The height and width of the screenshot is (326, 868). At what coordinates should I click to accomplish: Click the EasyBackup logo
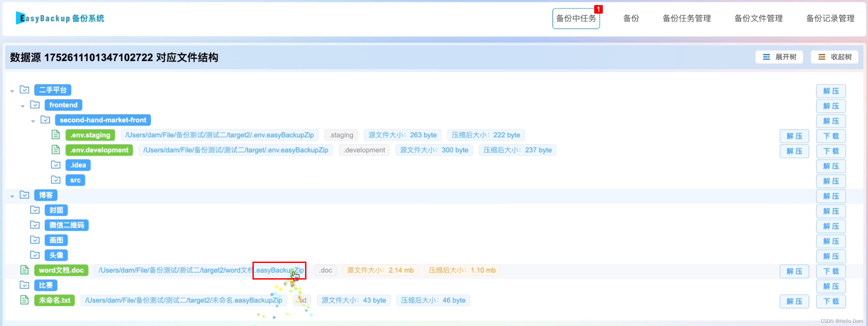click(60, 18)
